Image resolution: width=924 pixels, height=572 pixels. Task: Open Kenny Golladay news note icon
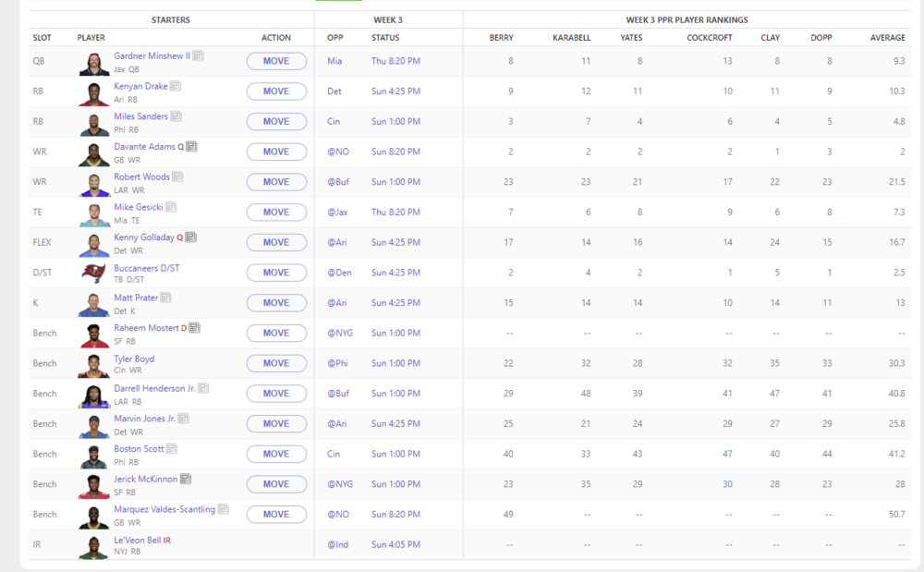[x=191, y=237]
